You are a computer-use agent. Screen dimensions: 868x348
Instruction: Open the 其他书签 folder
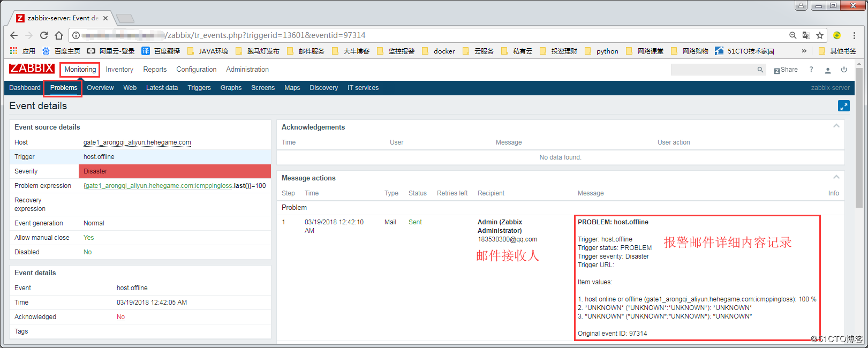[x=837, y=51]
